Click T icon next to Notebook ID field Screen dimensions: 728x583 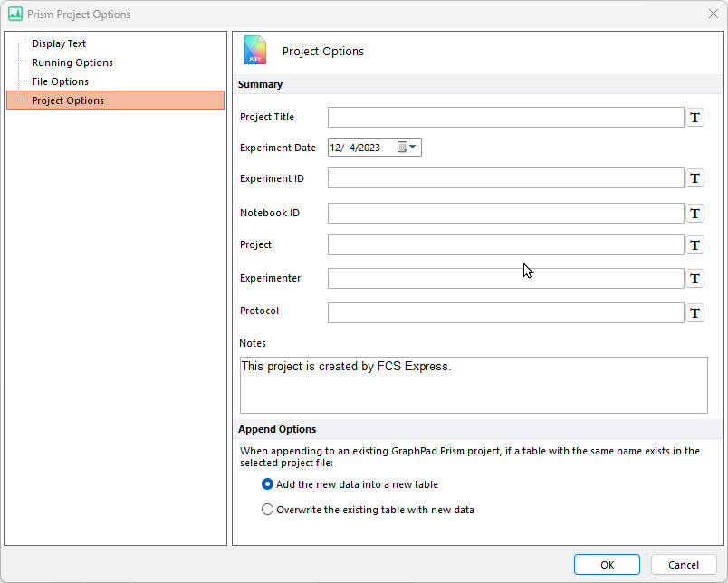pyautogui.click(x=694, y=214)
